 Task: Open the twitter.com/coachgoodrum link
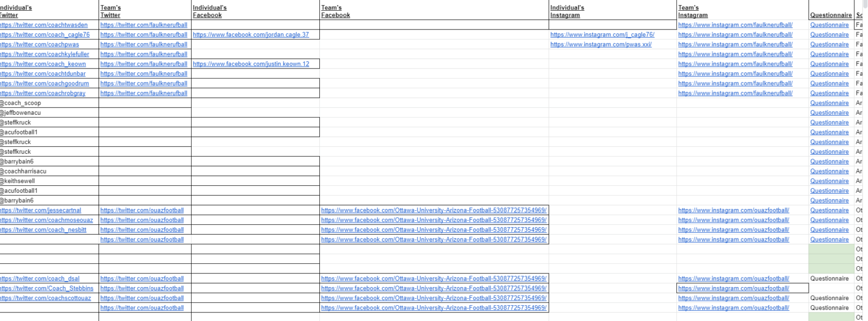pos(44,84)
